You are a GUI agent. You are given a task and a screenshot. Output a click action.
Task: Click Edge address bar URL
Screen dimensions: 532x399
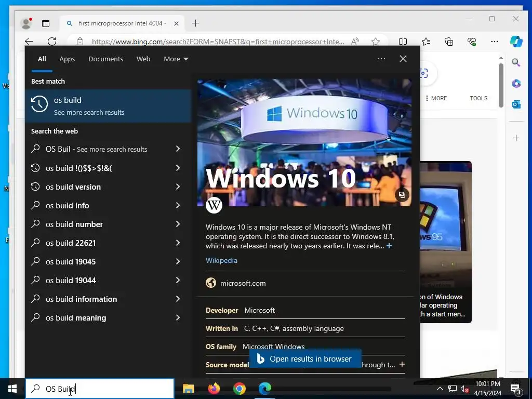[x=218, y=42]
